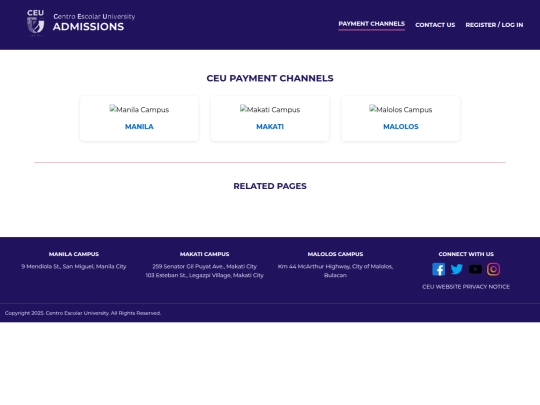The height and width of the screenshot is (405, 540).
Task: Open the CEU Instagram icon
Action: pyautogui.click(x=493, y=269)
